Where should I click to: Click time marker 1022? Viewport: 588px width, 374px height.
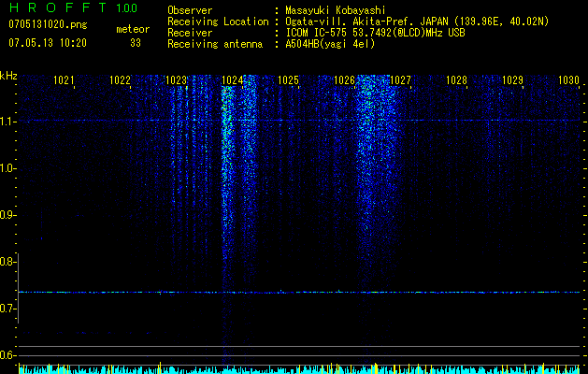coord(120,80)
